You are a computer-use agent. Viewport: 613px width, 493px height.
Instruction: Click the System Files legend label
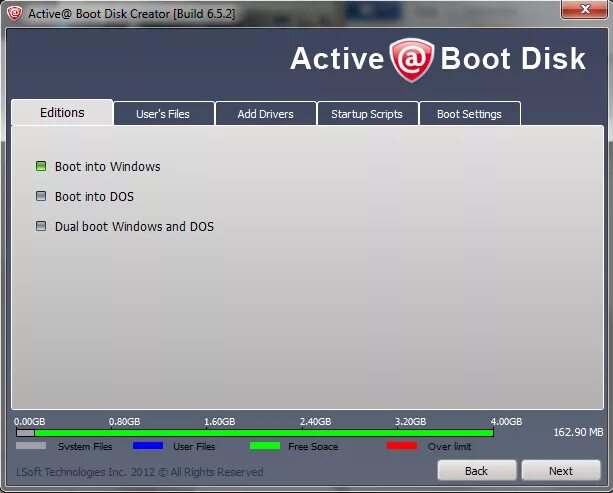pos(85,446)
